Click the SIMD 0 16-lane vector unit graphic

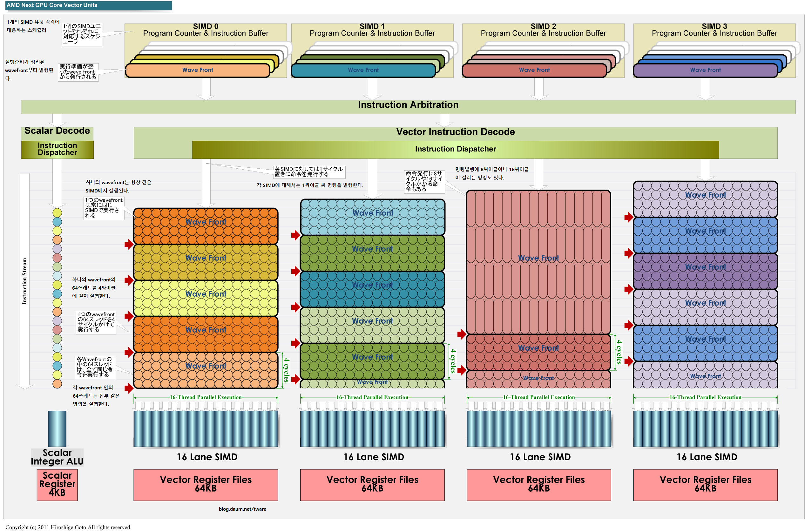tap(205, 428)
